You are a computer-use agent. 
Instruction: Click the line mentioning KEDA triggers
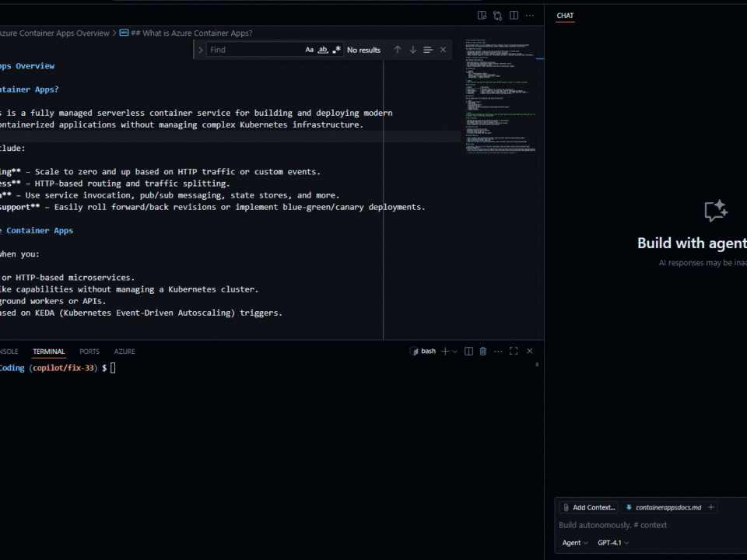click(x=141, y=313)
